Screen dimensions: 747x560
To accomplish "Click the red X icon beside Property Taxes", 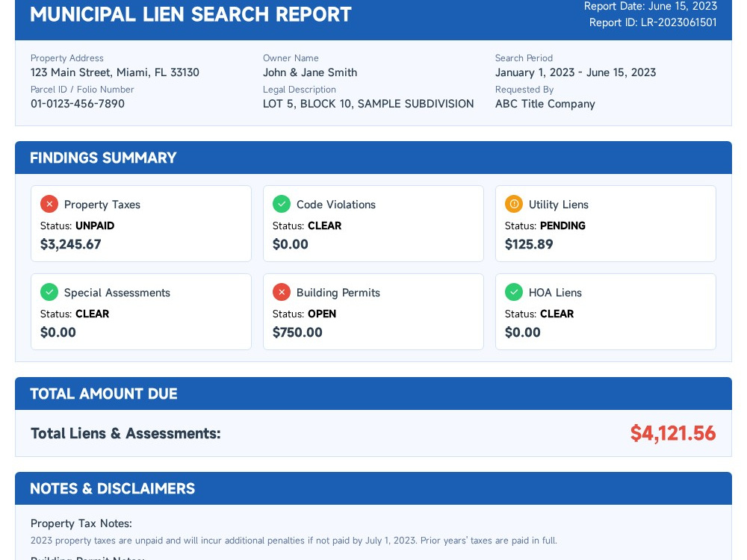I will pyautogui.click(x=49, y=204).
